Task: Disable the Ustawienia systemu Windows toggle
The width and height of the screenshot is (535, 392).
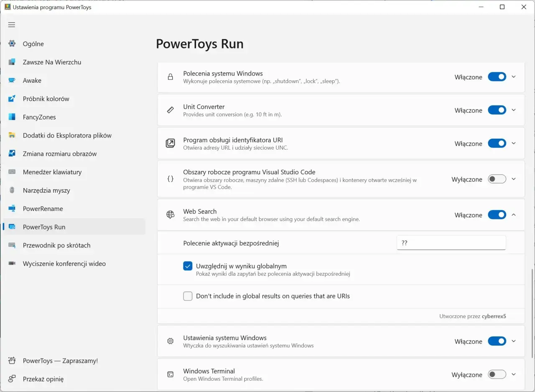Action: (x=497, y=341)
